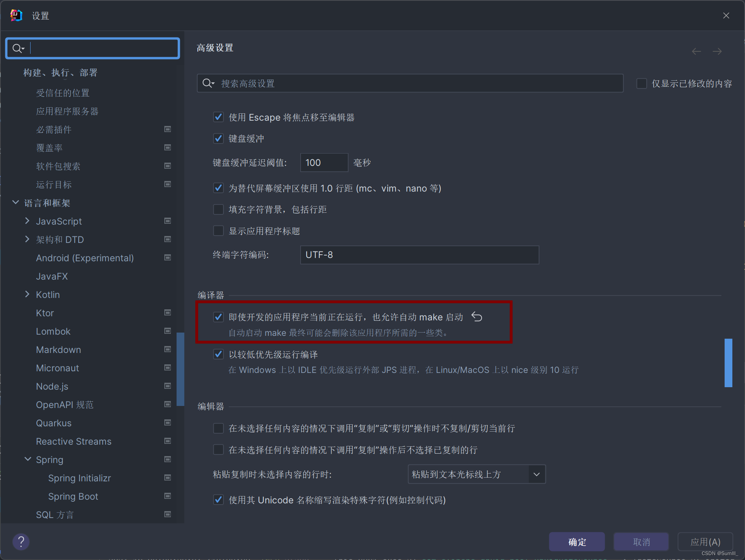The width and height of the screenshot is (745, 560).
Task: Click the 键盘缓冲延迟阈值 value field
Action: pos(324,163)
